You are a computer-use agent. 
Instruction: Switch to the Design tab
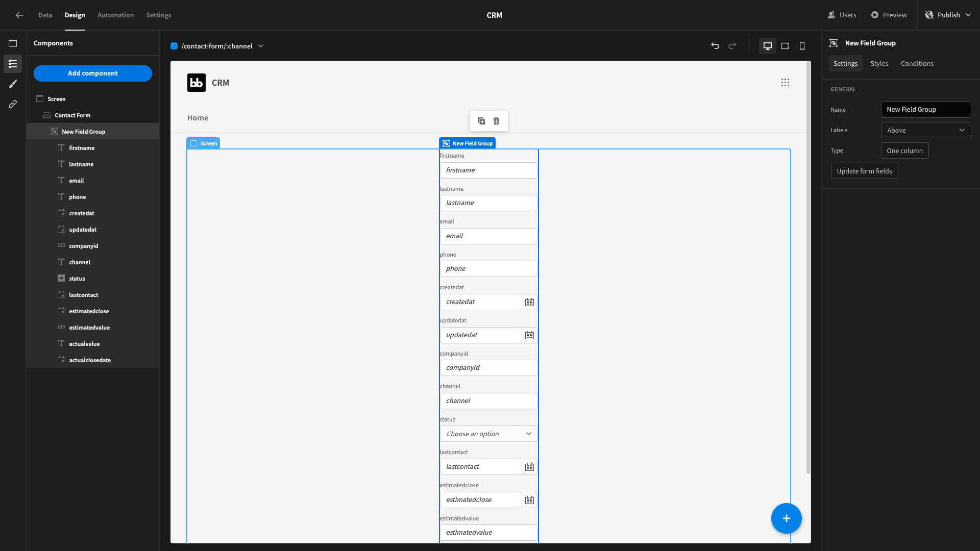click(x=75, y=15)
